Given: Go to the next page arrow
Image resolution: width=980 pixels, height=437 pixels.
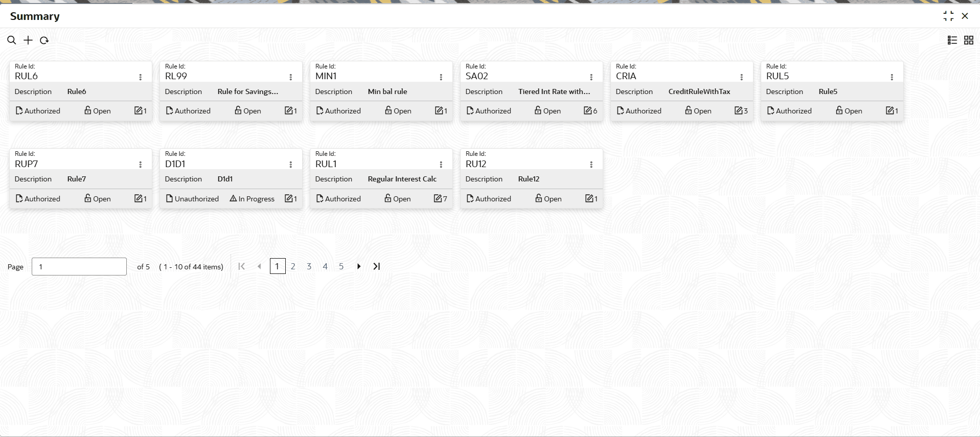Looking at the screenshot, I should (x=359, y=266).
